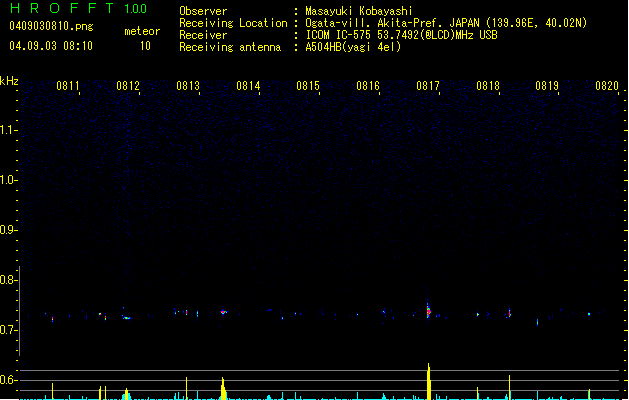The height and width of the screenshot is (400, 629).
Task: Click the Receiving Location field label
Action: (233, 23)
